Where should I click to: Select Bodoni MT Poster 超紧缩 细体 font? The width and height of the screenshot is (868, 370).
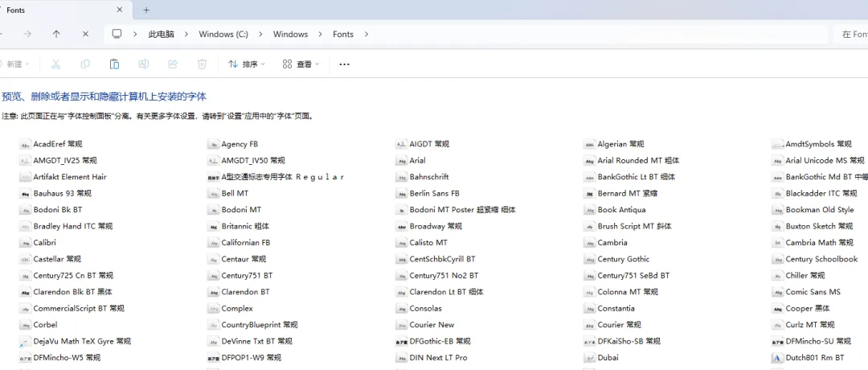(x=463, y=210)
